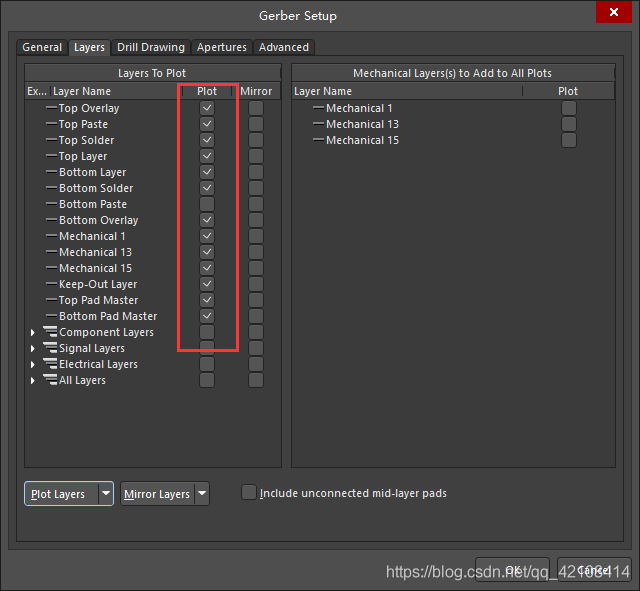Enable Mirror for Top Overlay
This screenshot has height=591, width=640.
256,108
